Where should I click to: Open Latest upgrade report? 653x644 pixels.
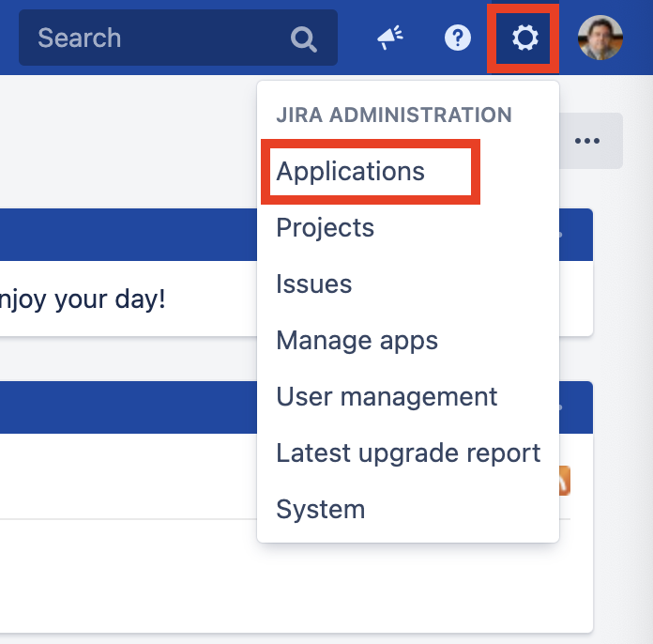click(408, 453)
